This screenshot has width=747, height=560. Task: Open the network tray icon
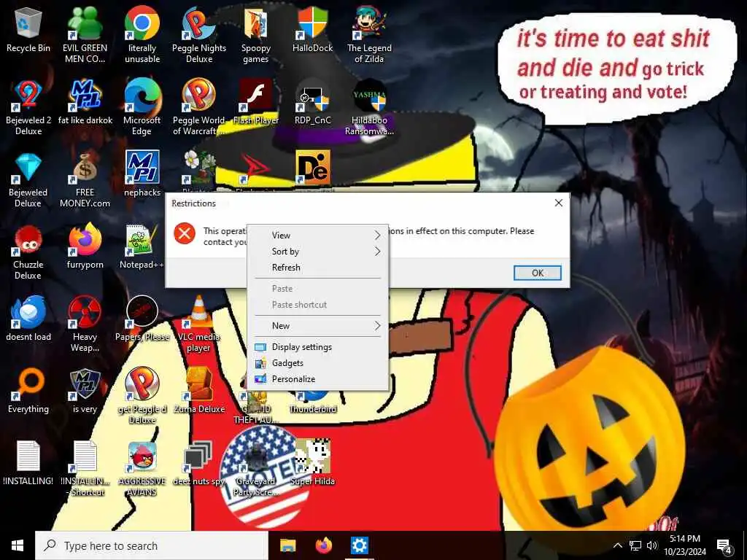click(x=635, y=545)
